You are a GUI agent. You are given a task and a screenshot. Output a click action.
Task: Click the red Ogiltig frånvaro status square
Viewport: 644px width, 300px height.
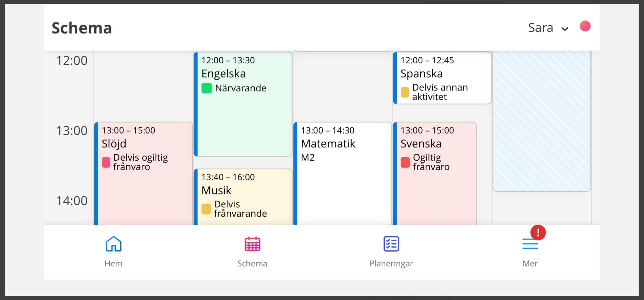[405, 162]
